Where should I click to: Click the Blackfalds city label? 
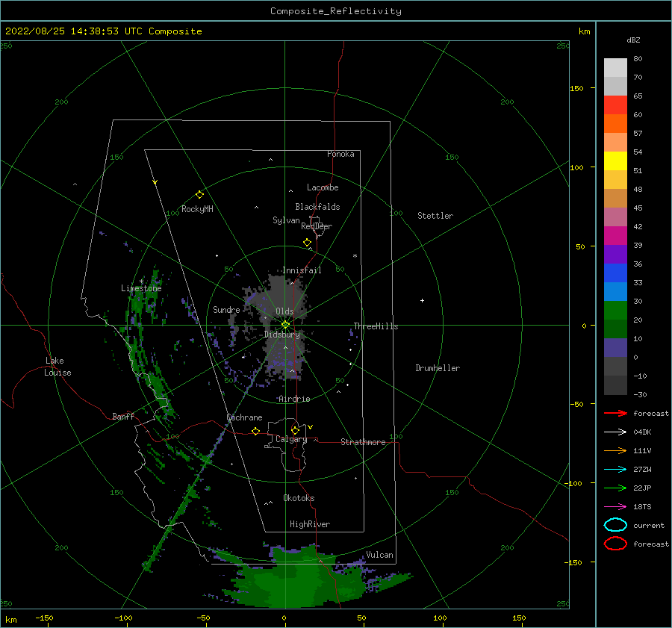(317, 207)
